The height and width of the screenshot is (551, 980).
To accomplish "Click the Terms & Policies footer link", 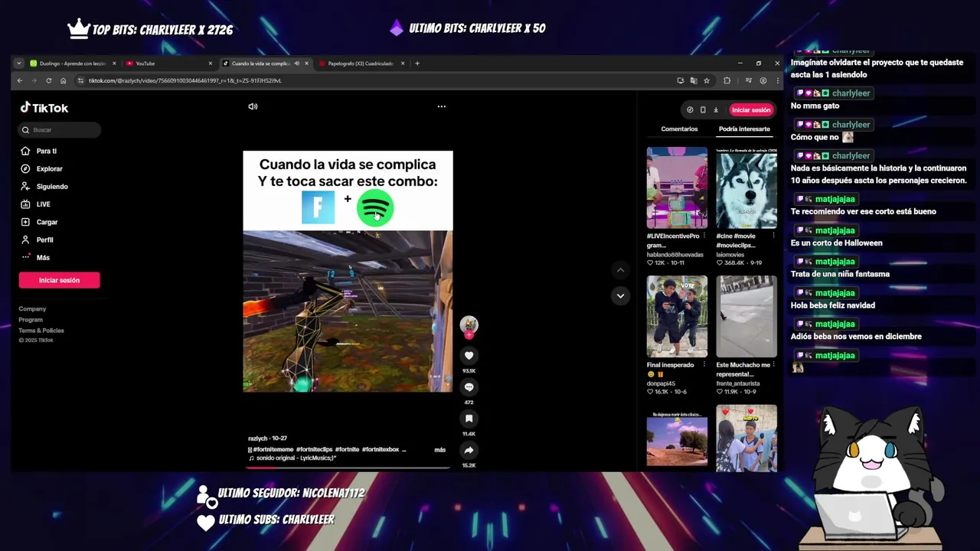I will pos(41,331).
